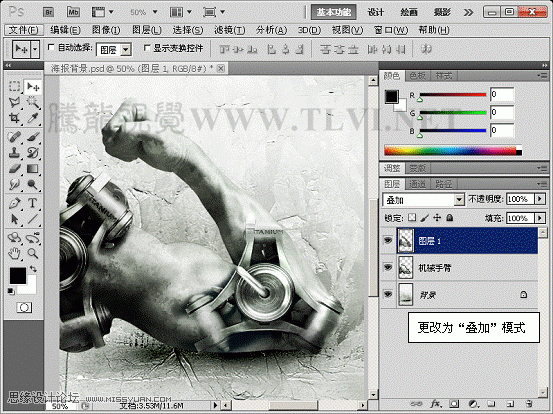The width and height of the screenshot is (553, 414).
Task: Select the 设计 workspace
Action: tap(376, 12)
